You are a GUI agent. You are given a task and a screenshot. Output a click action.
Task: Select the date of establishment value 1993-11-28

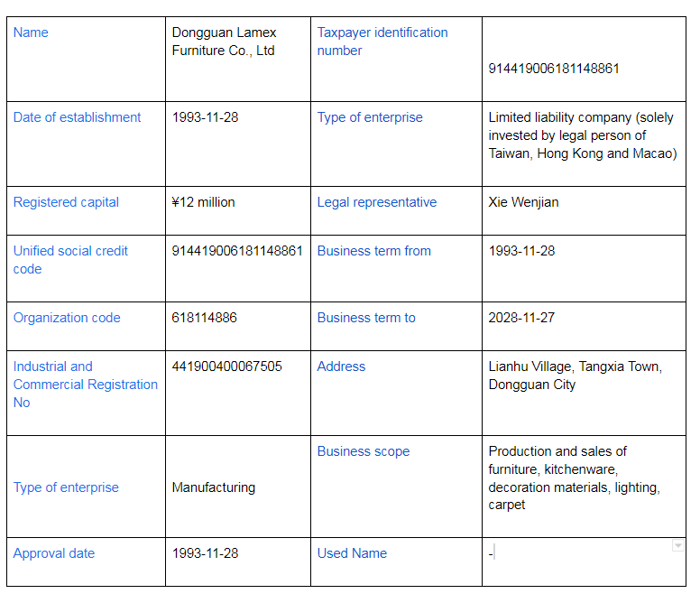coord(205,117)
